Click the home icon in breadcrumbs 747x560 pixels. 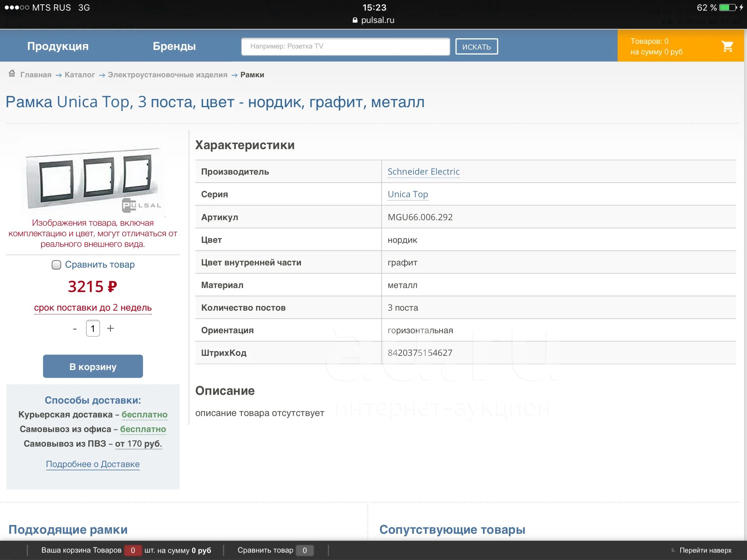tap(12, 74)
